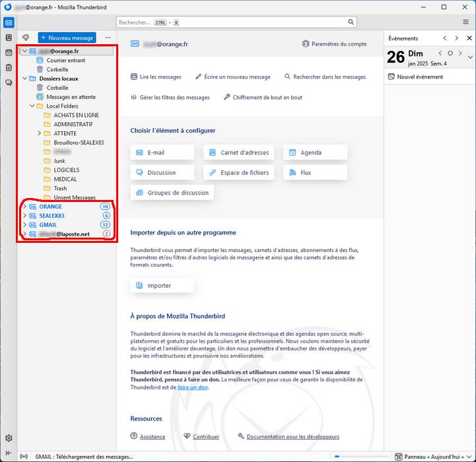The image size is (476, 462).
Task: Select the Junk folder
Action: coord(59,161)
